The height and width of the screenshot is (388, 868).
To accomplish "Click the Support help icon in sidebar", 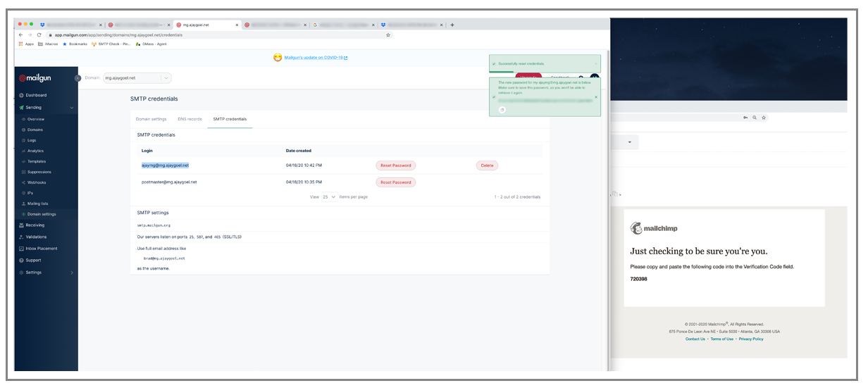I will pos(21,261).
